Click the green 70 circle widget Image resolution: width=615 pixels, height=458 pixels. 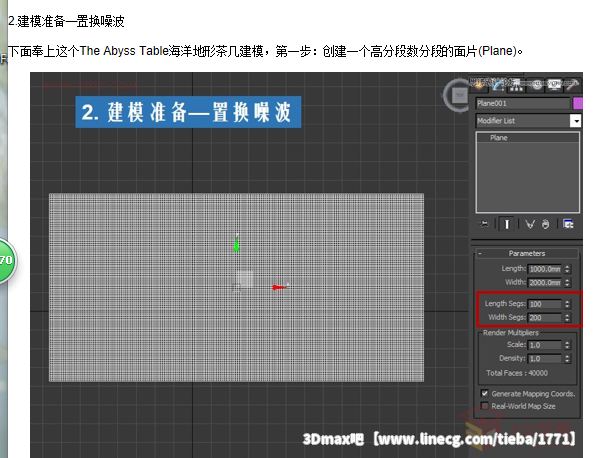pyautogui.click(x=7, y=260)
